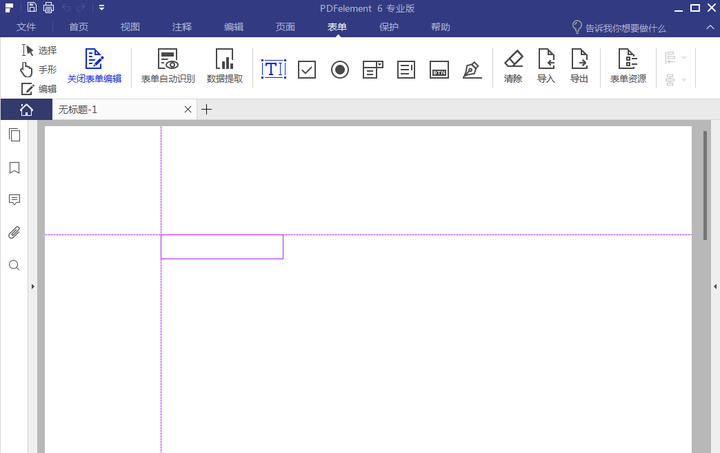Open the attachments paperclip panel
The width and height of the screenshot is (720, 453).
click(14, 233)
